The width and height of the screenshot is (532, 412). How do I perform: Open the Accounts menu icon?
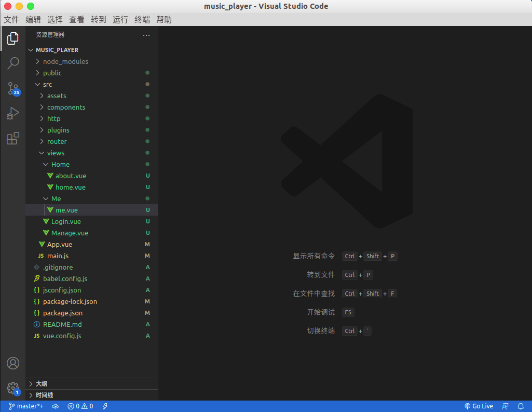[x=13, y=363]
